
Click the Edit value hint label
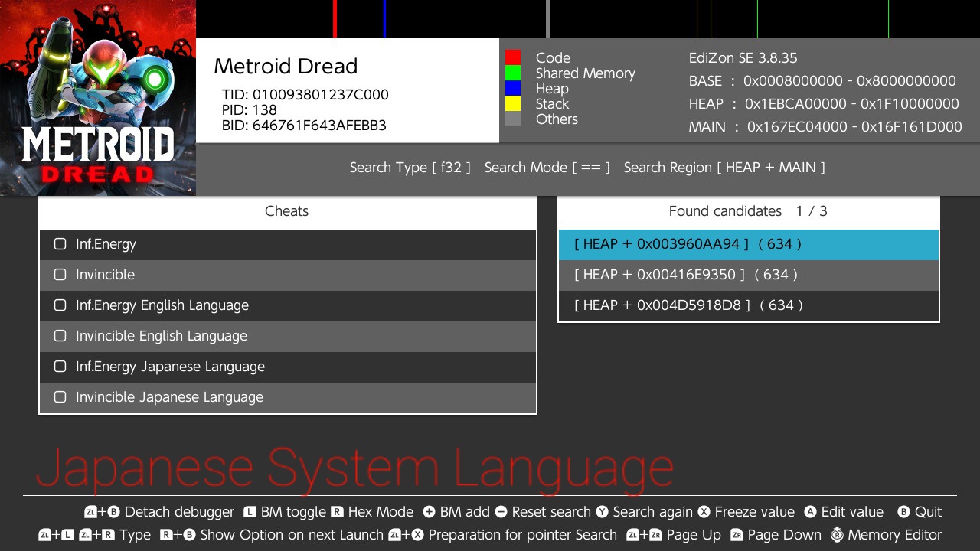tap(852, 512)
